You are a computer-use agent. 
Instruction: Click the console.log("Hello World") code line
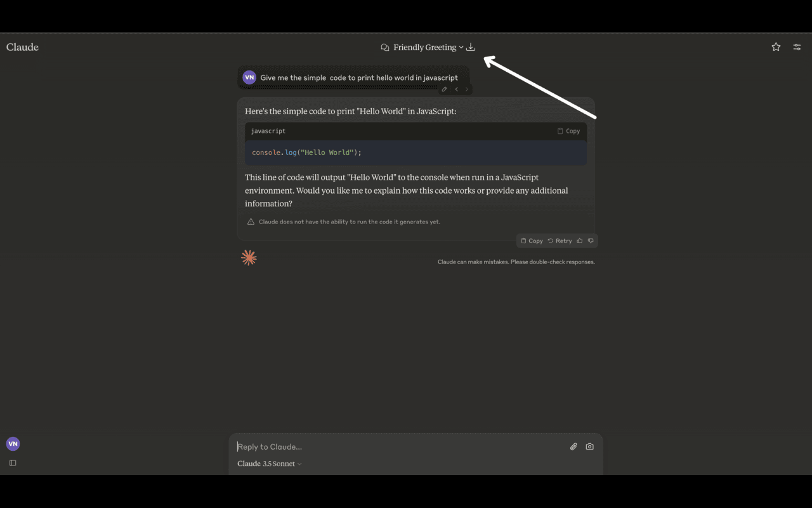click(306, 152)
